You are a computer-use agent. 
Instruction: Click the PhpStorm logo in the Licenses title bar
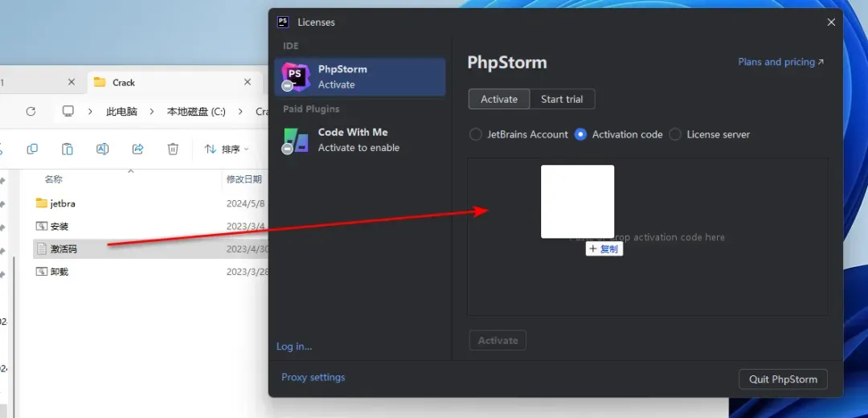coord(283,23)
